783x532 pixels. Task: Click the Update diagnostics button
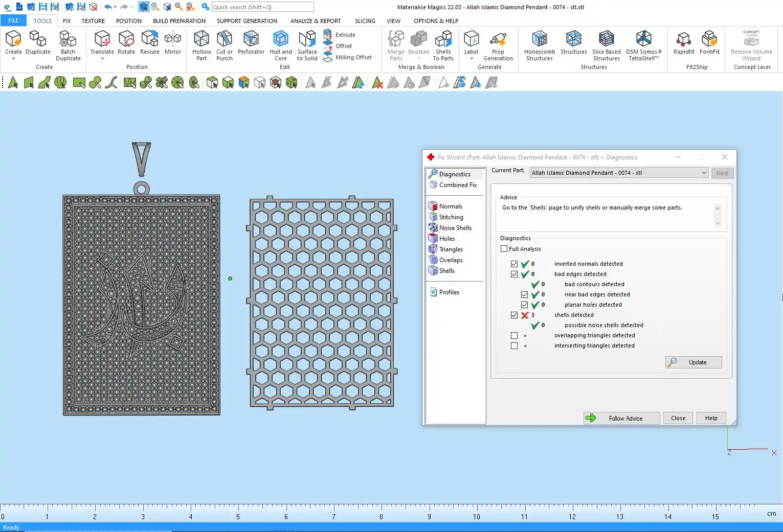693,362
